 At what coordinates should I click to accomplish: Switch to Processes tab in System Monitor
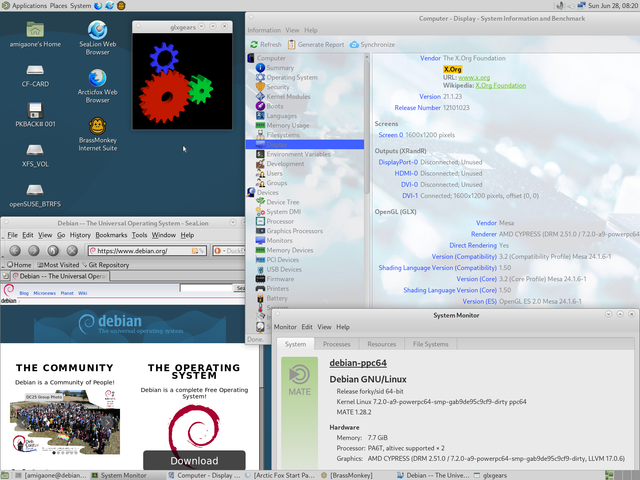[337, 344]
